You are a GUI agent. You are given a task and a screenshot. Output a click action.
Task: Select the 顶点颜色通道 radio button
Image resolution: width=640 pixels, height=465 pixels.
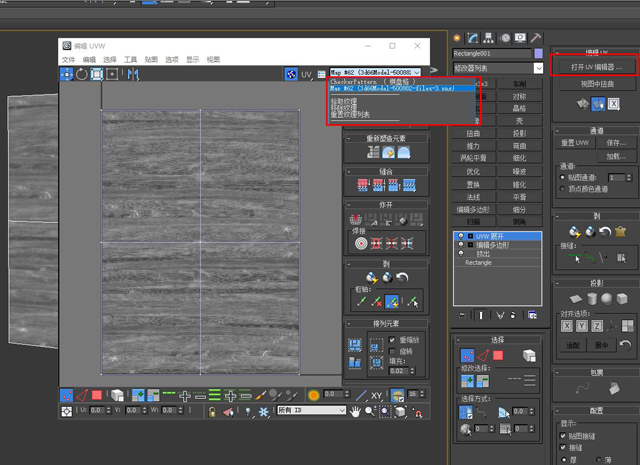pos(563,188)
